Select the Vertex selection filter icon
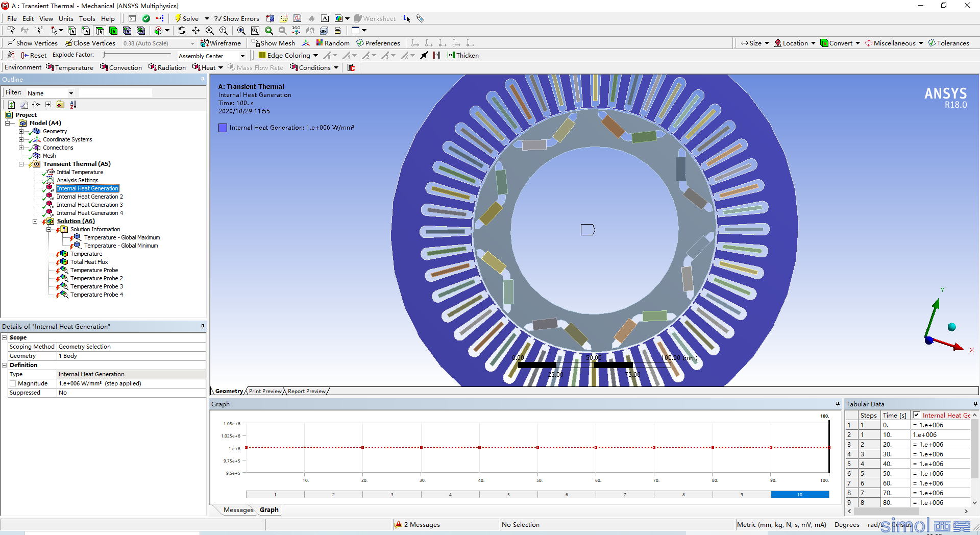 pos(72,31)
